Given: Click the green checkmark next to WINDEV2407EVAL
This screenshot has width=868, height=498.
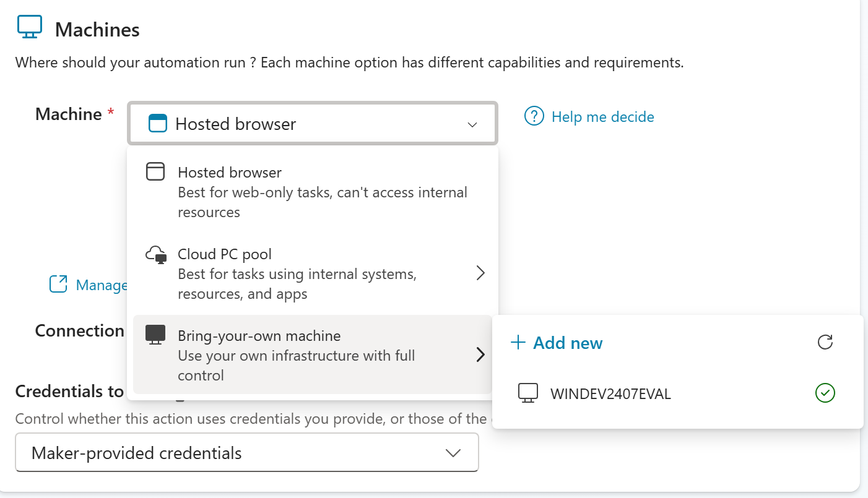Looking at the screenshot, I should coord(825,392).
